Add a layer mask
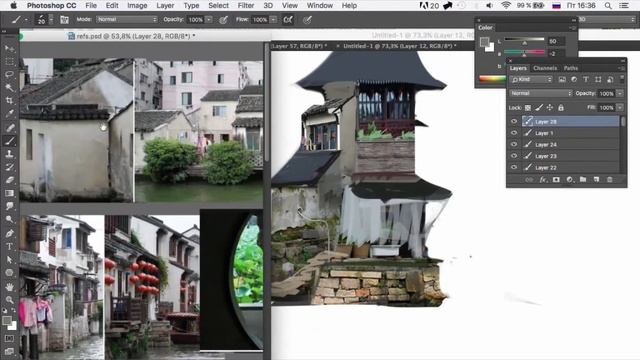Screen dimensions: 640x360 pos(556,180)
